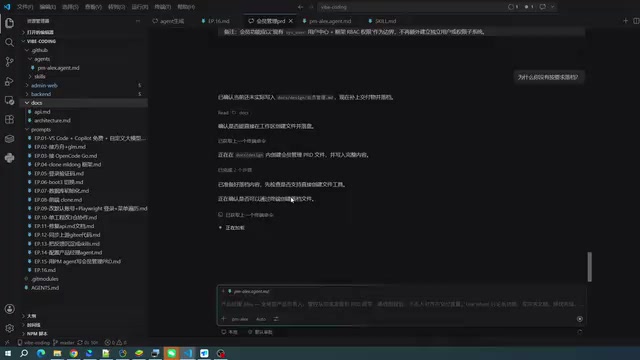Open the pm-alex agent mode dropdown
Viewport: 640px width, 360px height.
[240, 319]
